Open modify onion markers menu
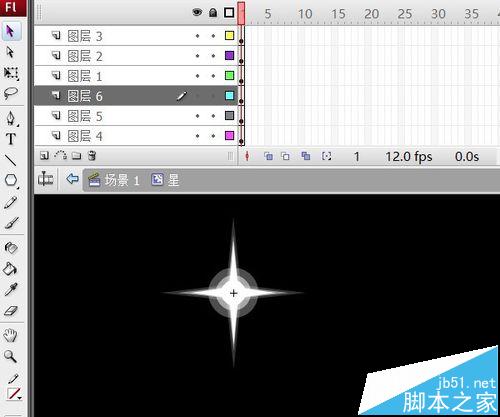The height and width of the screenshot is (417, 500). pos(326,156)
